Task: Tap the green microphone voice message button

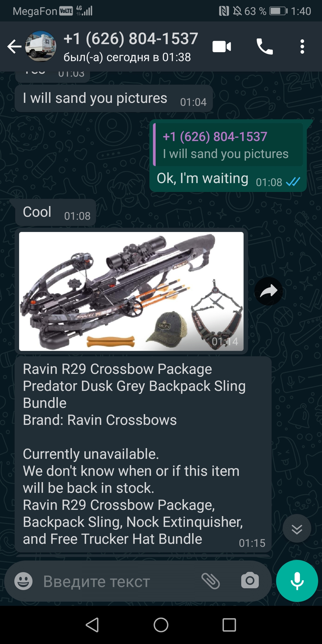Action: pyautogui.click(x=297, y=581)
